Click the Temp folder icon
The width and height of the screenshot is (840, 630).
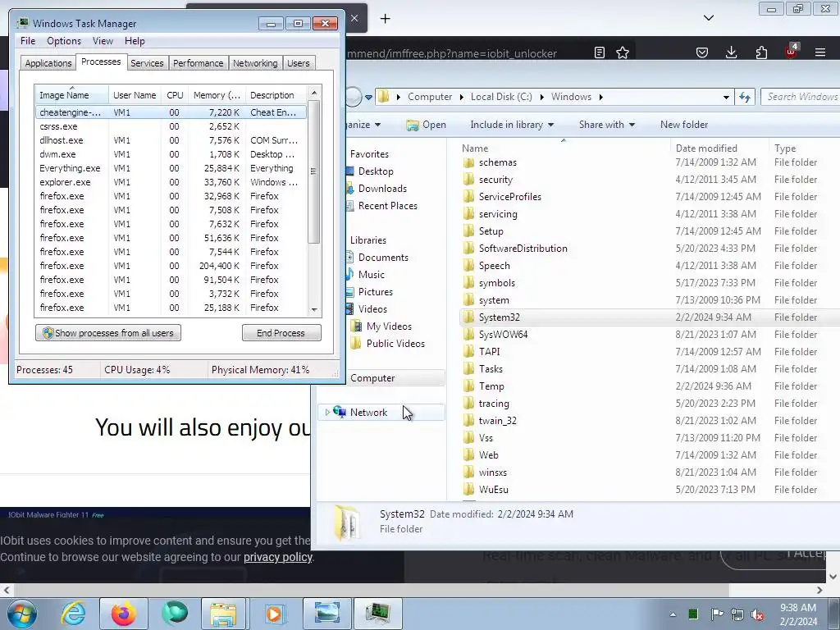point(468,386)
